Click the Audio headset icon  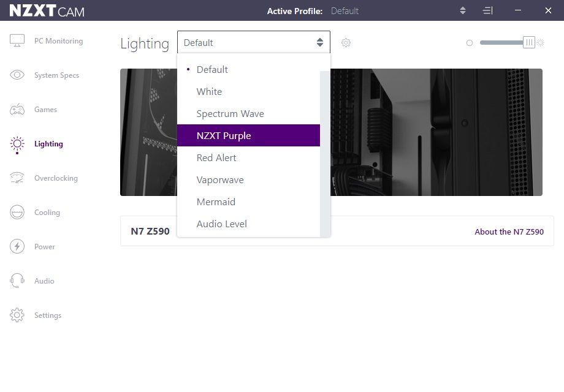point(17,281)
